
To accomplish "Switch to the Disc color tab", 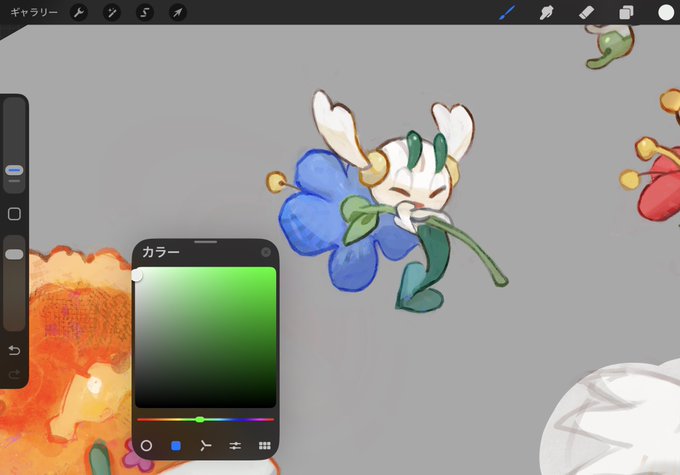I will point(147,446).
